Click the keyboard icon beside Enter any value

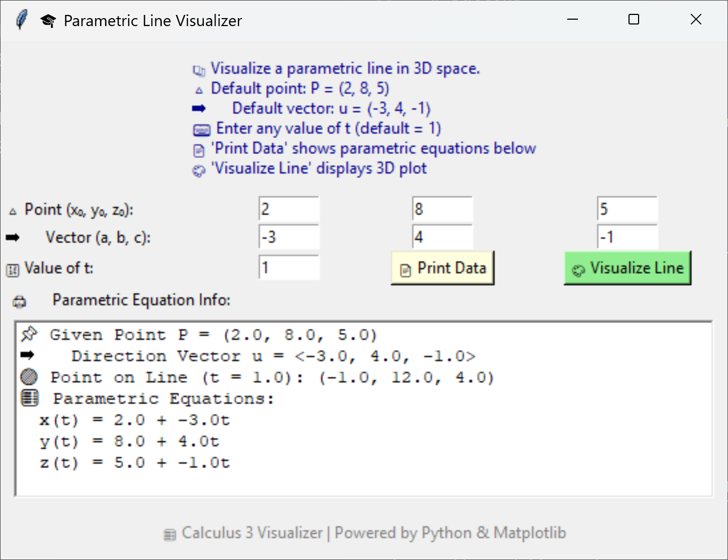201,130
